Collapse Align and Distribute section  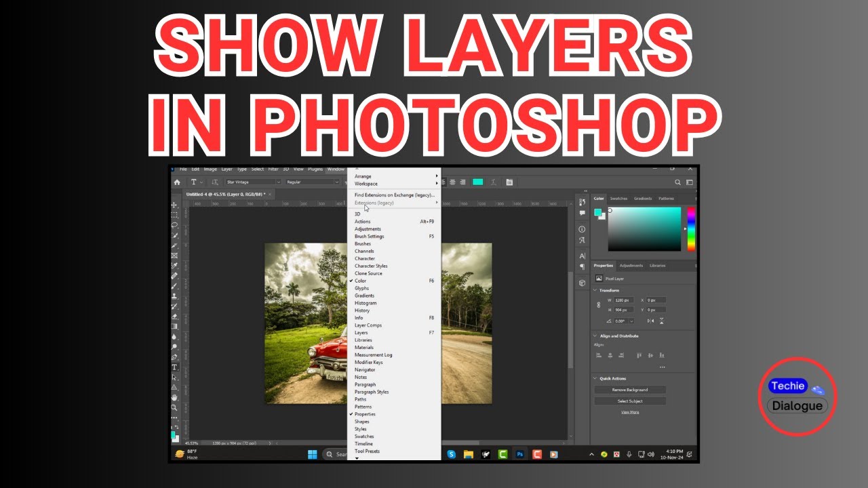point(595,335)
